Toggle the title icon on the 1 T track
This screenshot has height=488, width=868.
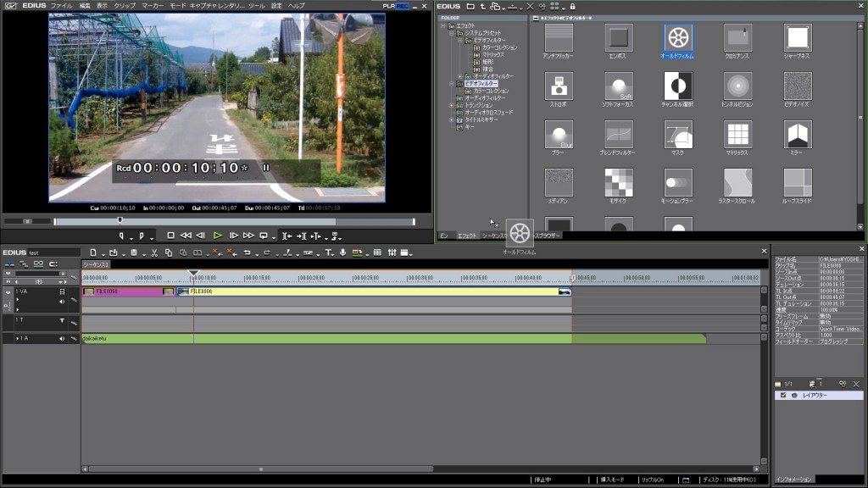click(62, 320)
